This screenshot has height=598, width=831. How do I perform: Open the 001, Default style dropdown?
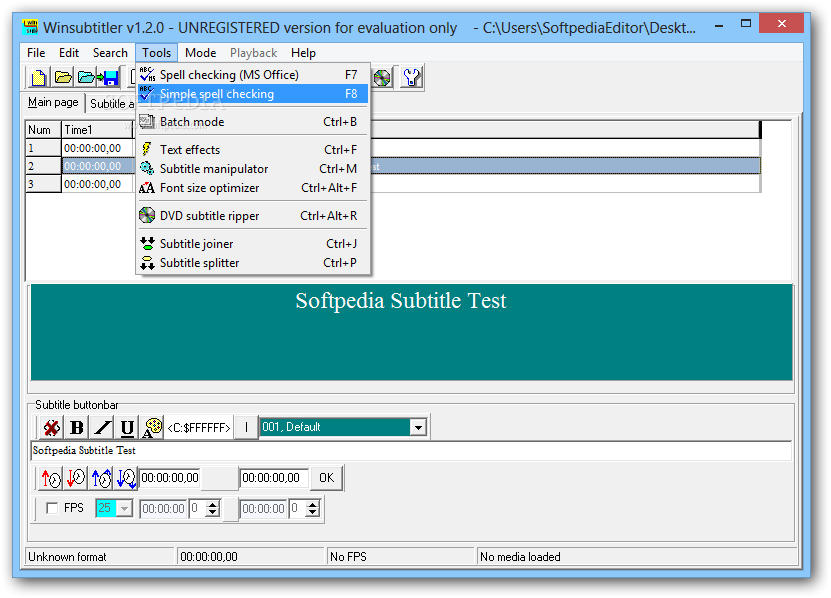[418, 427]
